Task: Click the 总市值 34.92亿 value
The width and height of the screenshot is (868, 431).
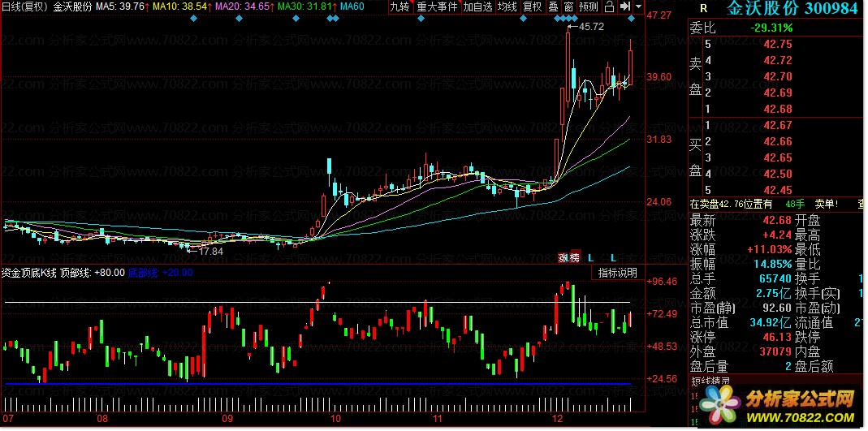Action: pos(771,322)
